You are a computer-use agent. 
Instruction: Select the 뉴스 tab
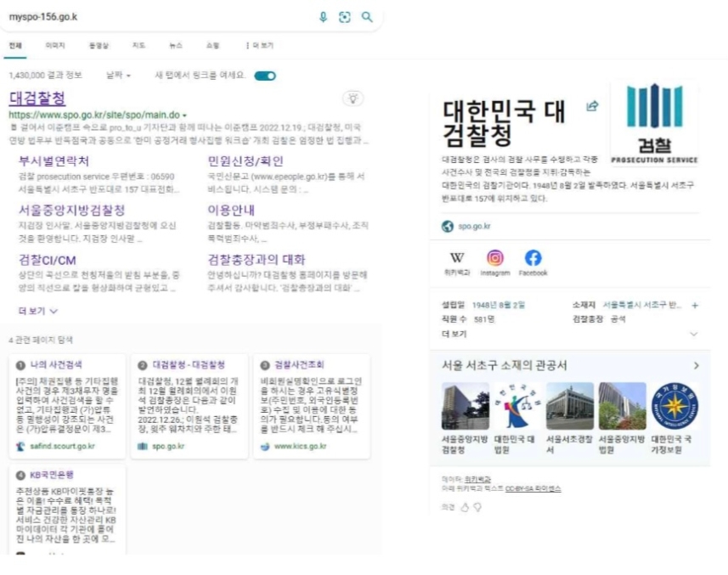176,46
